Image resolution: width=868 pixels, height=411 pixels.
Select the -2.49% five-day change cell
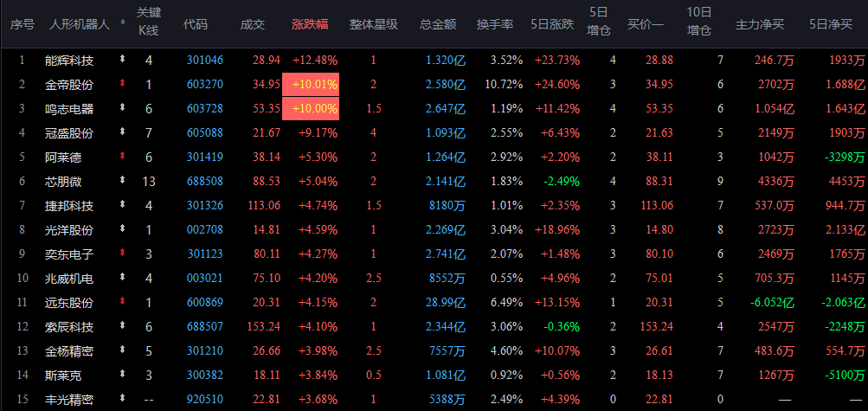pos(562,182)
